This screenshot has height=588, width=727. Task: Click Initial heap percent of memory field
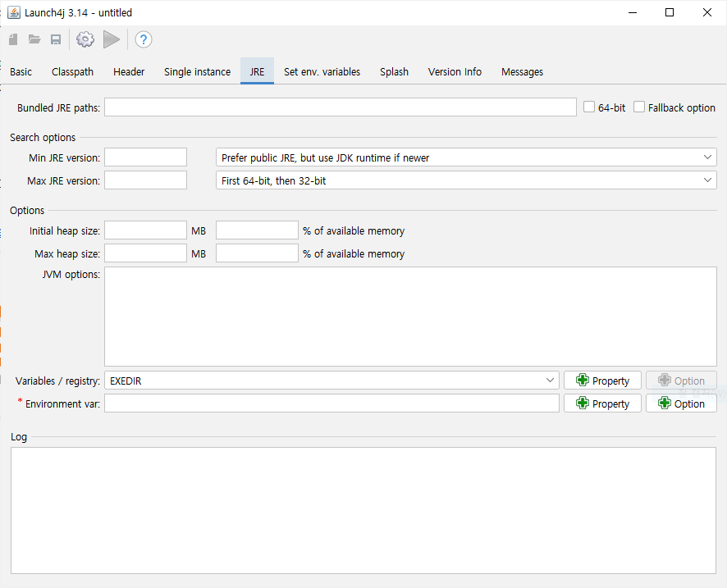pyautogui.click(x=257, y=230)
